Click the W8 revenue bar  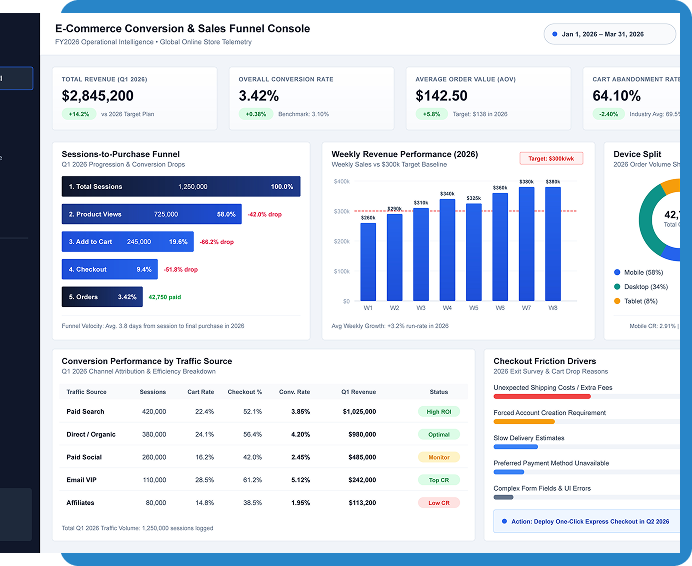(x=553, y=244)
